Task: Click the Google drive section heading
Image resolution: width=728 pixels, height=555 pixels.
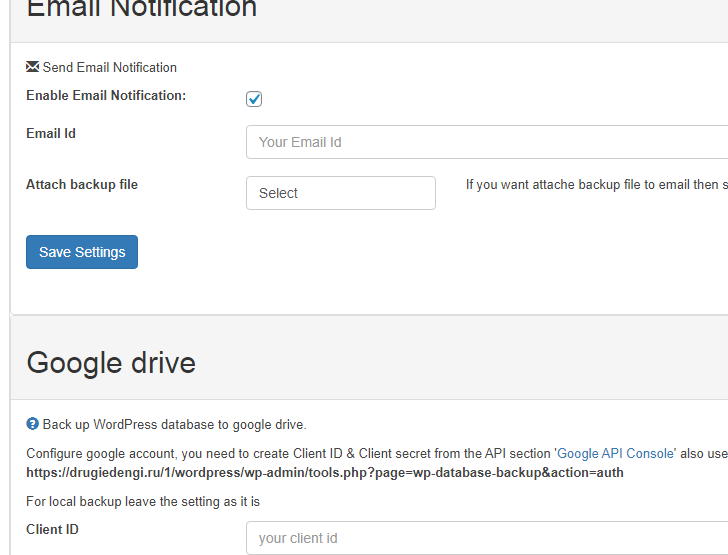Action: point(111,363)
